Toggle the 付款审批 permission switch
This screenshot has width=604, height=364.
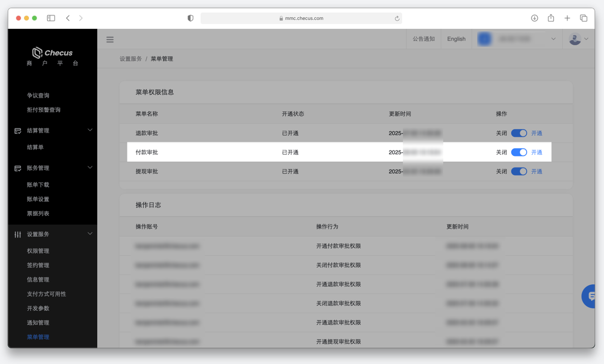[519, 152]
